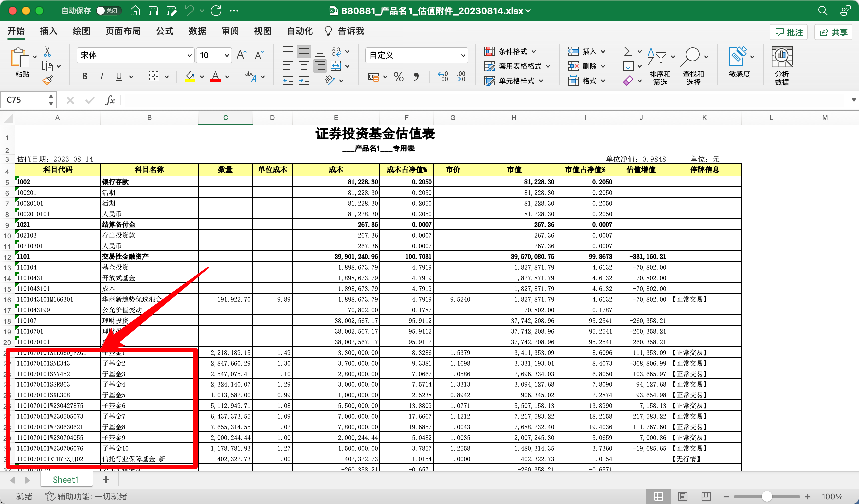Click the decrease indent icon
This screenshot has height=504, width=859.
(x=288, y=81)
